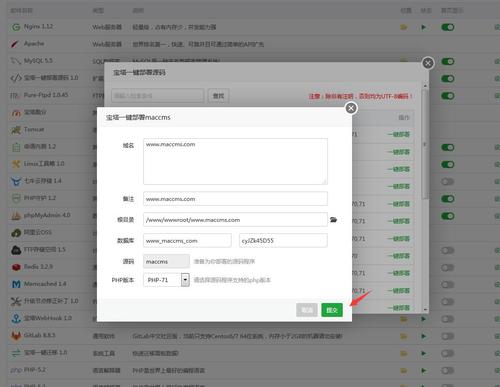Screen dimensions: 500x387
Task: Click the domain name textarea with www.maccms.com
Action: [x=235, y=161]
